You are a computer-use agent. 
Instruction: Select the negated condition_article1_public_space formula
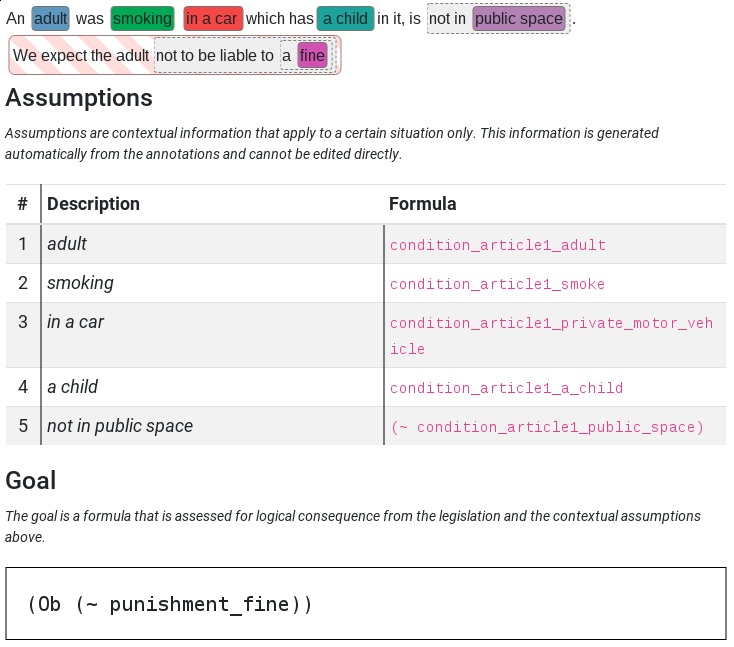547,427
